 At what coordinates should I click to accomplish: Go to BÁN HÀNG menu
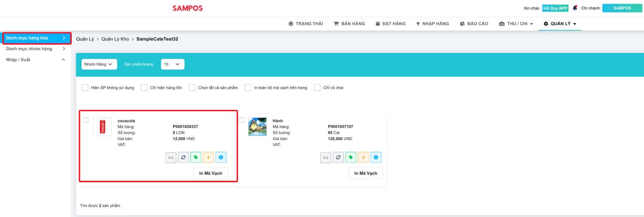(x=349, y=24)
